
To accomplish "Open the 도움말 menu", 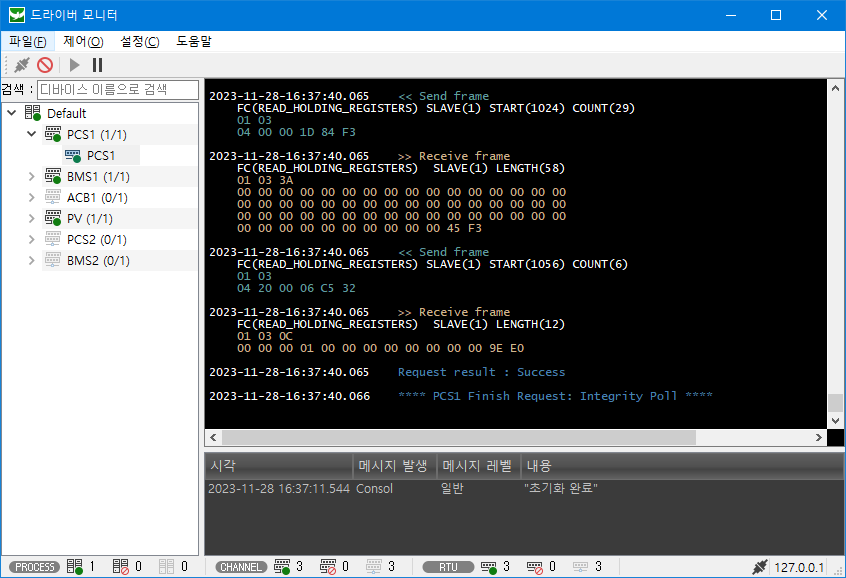I will 194,42.
